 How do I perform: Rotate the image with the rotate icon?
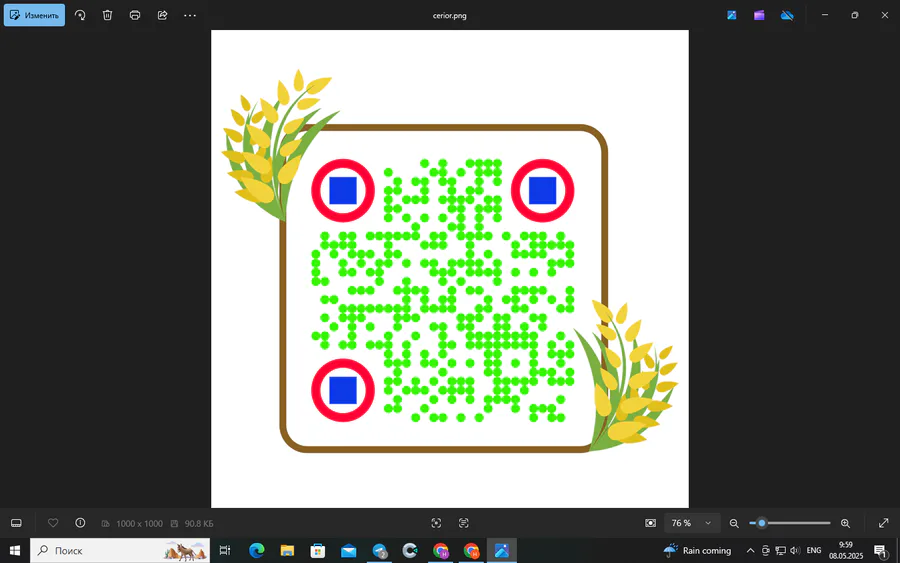[x=80, y=15]
